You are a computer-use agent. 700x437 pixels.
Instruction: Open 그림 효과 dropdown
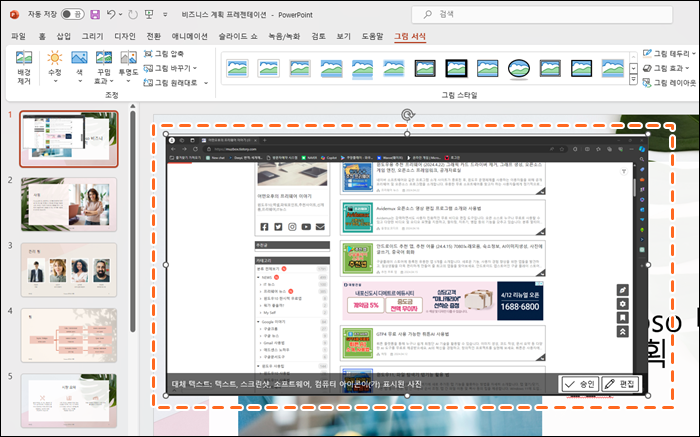coord(666,68)
